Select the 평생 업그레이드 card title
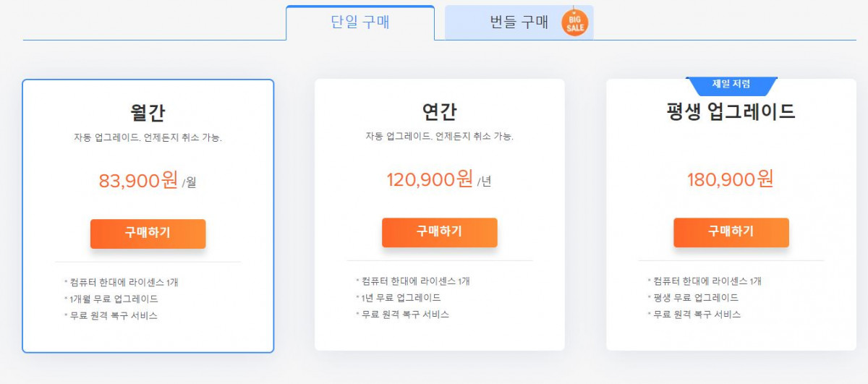 731,111
